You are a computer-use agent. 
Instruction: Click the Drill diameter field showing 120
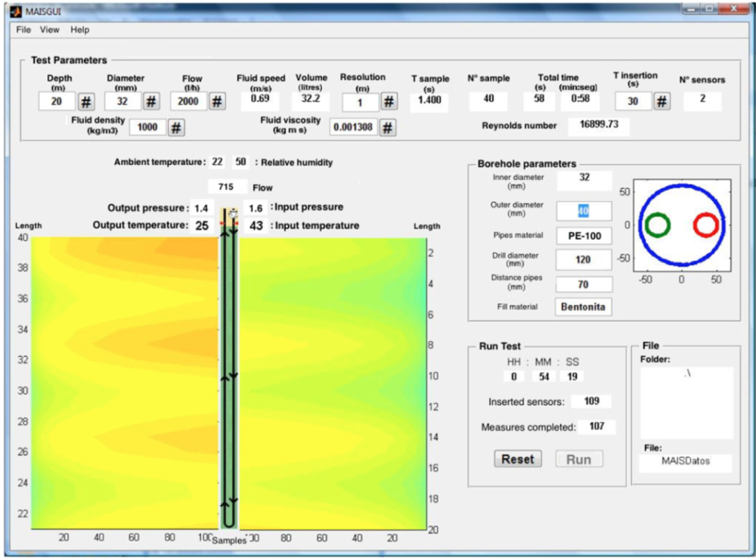(584, 260)
